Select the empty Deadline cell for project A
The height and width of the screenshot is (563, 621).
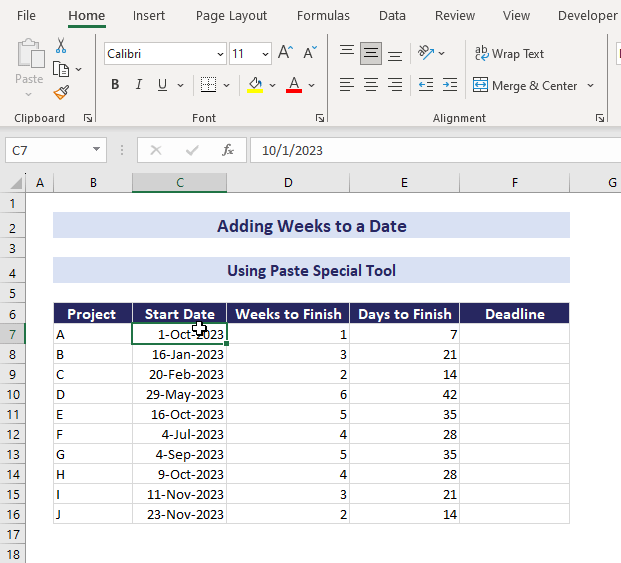pos(514,334)
